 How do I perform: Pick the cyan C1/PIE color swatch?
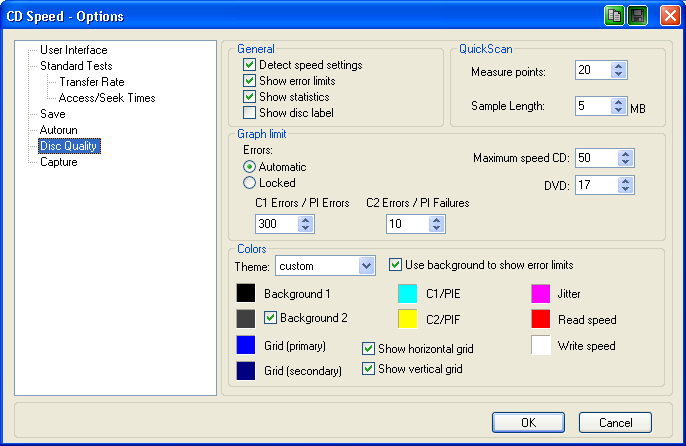coord(408,294)
